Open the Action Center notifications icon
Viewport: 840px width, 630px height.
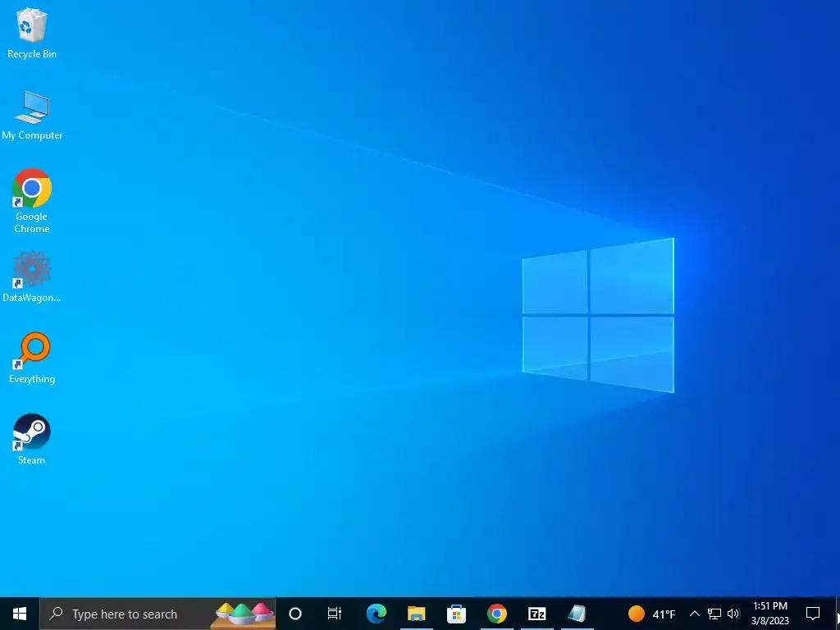click(813, 614)
